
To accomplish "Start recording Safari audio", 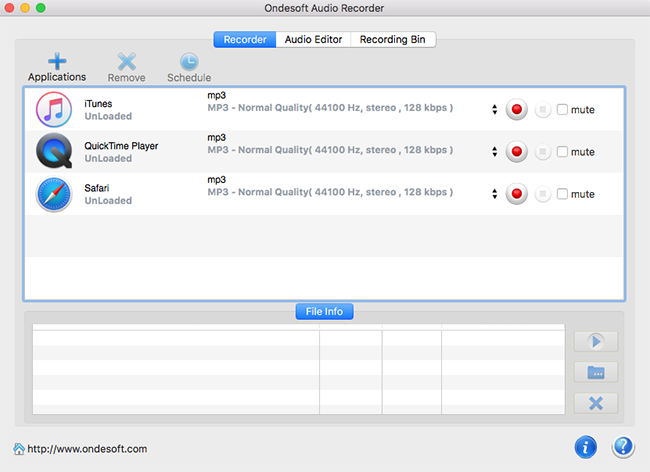I will [x=517, y=194].
